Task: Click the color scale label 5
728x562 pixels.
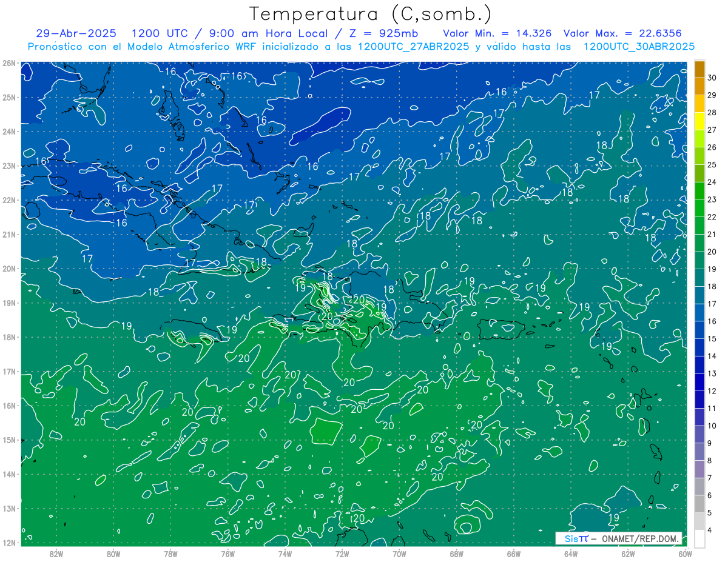Action: tap(710, 512)
